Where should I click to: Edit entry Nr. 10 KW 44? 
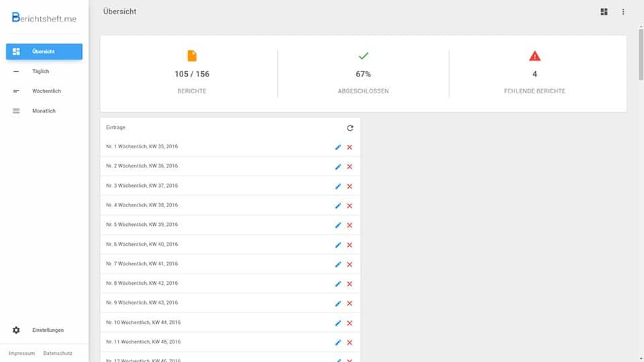(x=338, y=323)
